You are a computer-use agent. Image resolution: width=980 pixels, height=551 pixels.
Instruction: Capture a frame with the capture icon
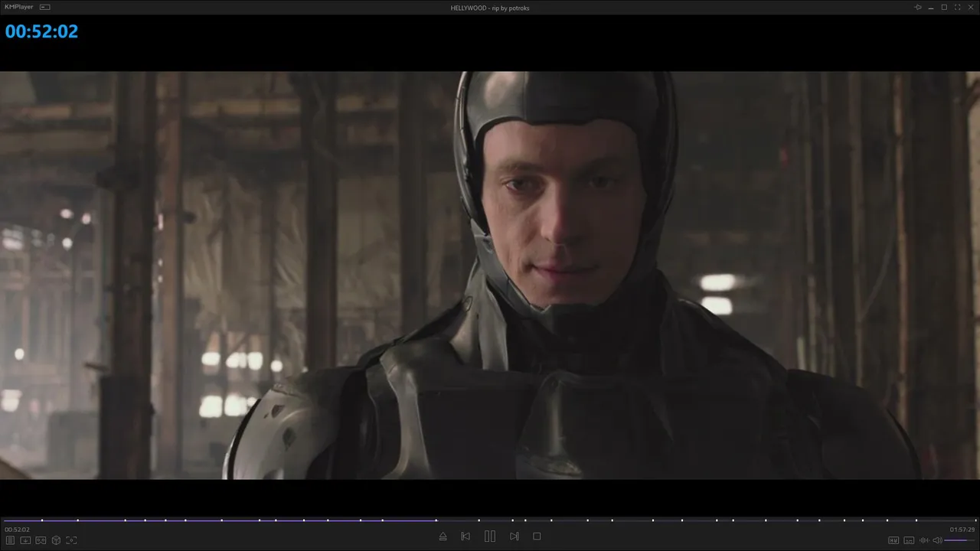(x=71, y=540)
